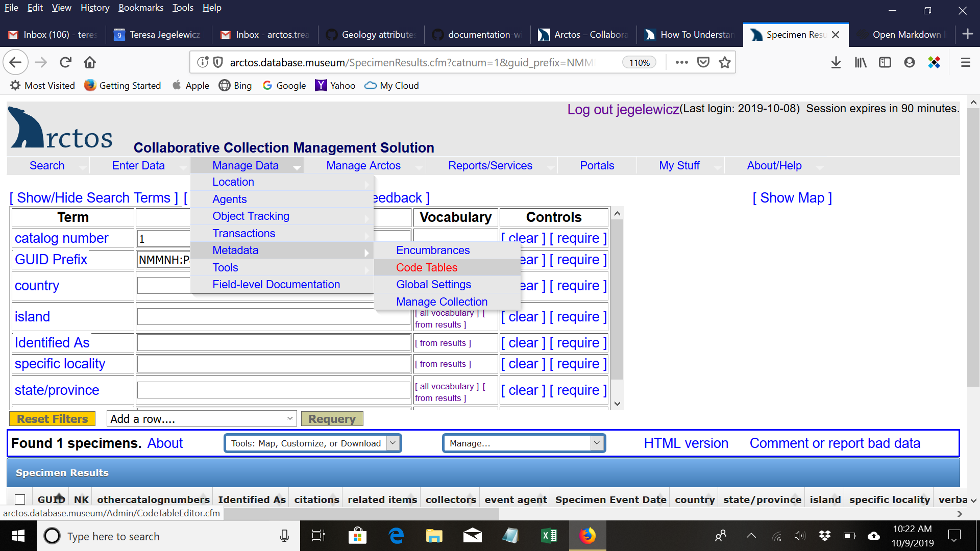Reload the page with the refresh icon
The width and height of the screenshot is (980, 551).
[x=65, y=62]
